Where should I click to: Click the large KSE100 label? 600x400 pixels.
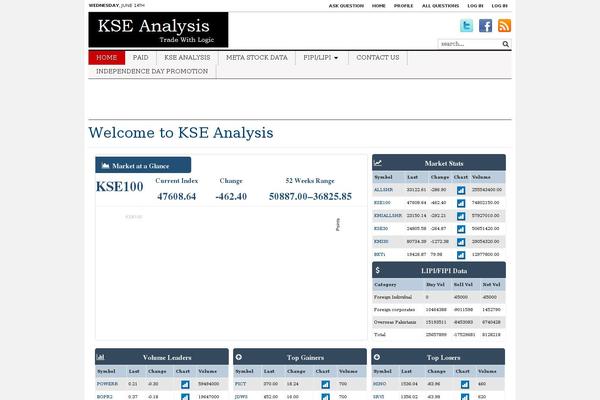[120, 187]
